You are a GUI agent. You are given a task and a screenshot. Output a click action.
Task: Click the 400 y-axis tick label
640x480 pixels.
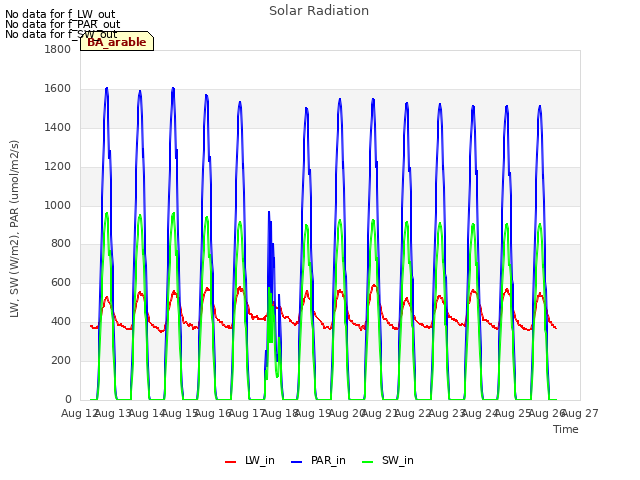coord(61,322)
